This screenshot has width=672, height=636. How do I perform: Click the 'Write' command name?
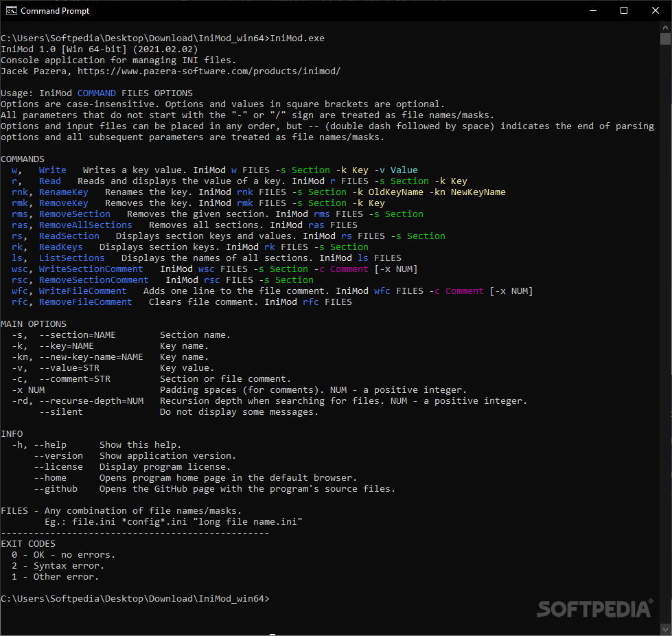52,170
